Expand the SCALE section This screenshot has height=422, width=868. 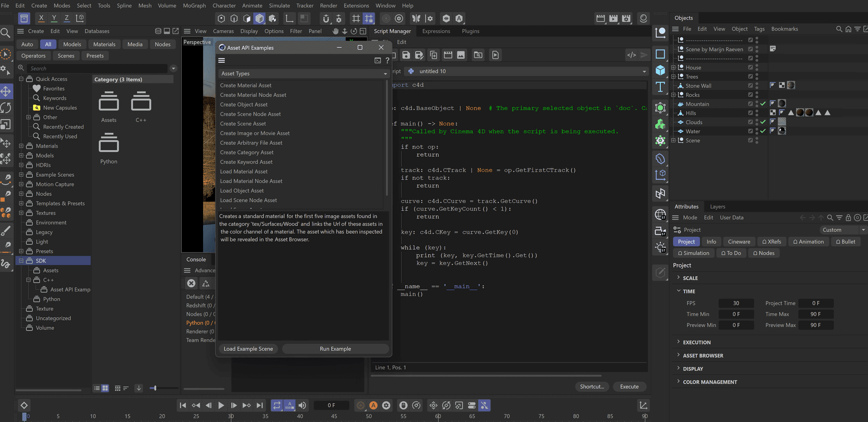[678, 278]
